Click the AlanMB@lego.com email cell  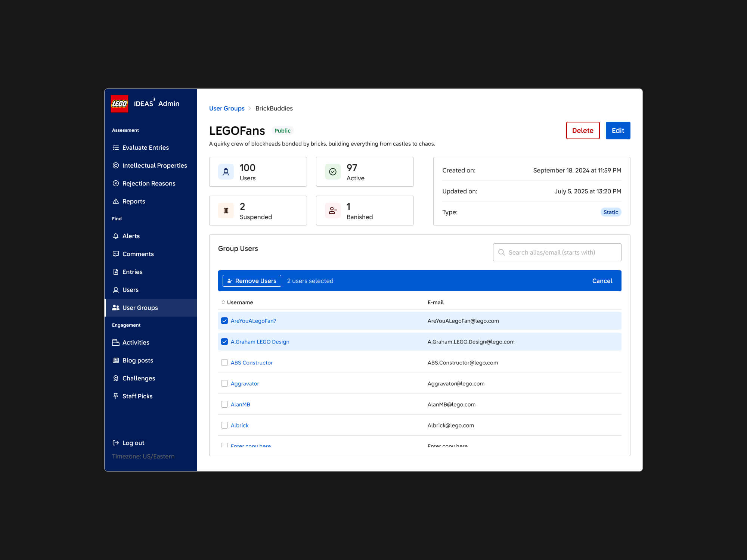pyautogui.click(x=452, y=404)
